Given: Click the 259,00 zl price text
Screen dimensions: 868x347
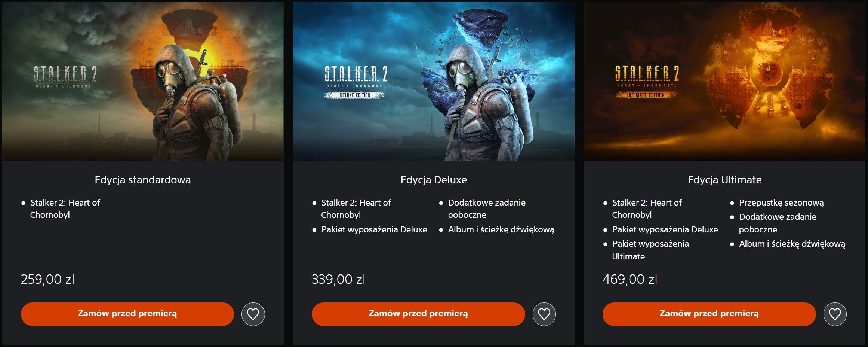Looking at the screenshot, I should point(47,279).
